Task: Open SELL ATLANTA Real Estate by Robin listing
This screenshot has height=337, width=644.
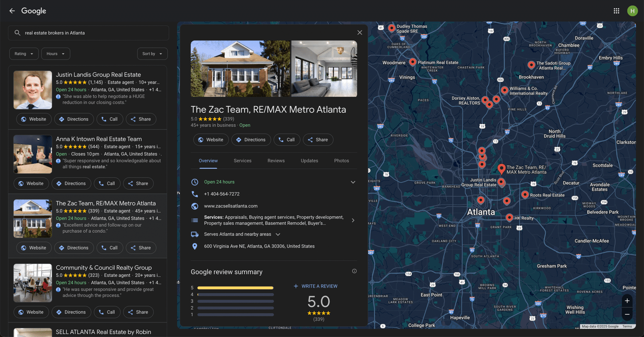Action: (x=103, y=332)
